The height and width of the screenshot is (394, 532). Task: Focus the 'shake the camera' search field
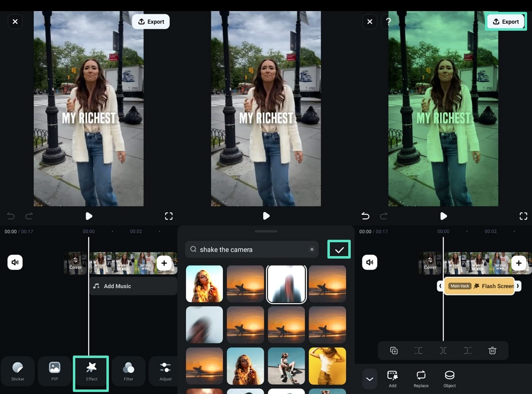pyautogui.click(x=252, y=250)
